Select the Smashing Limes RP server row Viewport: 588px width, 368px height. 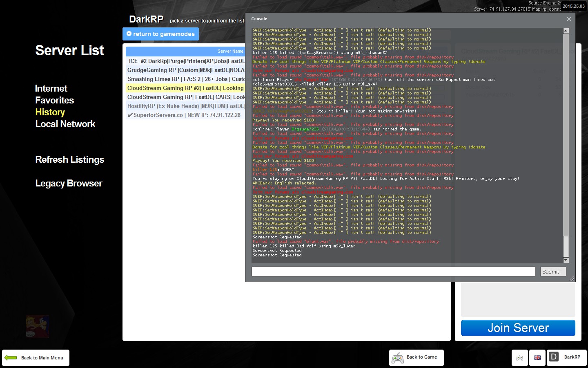pyautogui.click(x=185, y=79)
